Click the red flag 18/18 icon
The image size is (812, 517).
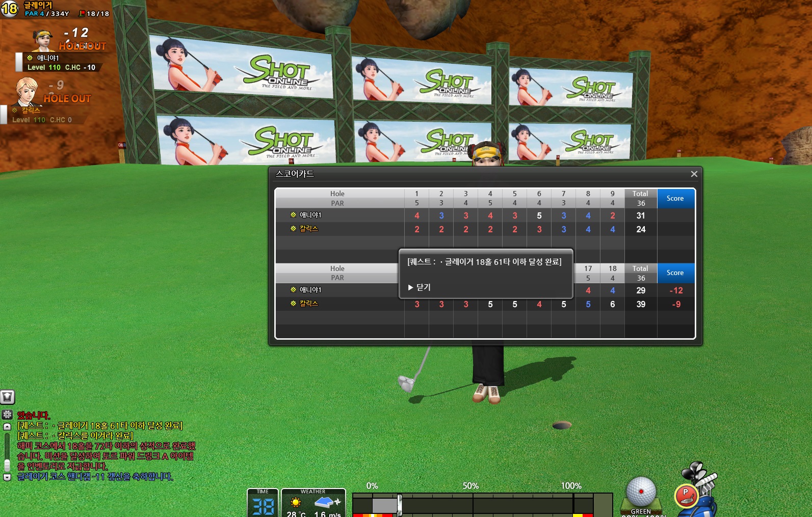[82, 14]
